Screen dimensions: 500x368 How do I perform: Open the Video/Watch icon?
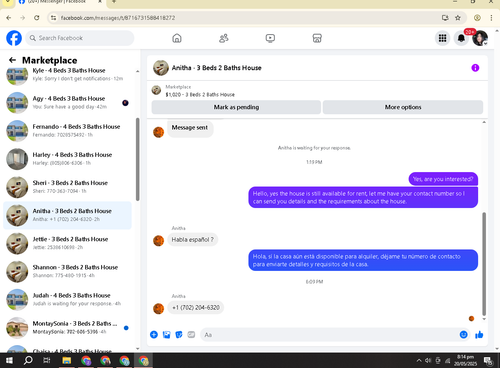(270, 38)
